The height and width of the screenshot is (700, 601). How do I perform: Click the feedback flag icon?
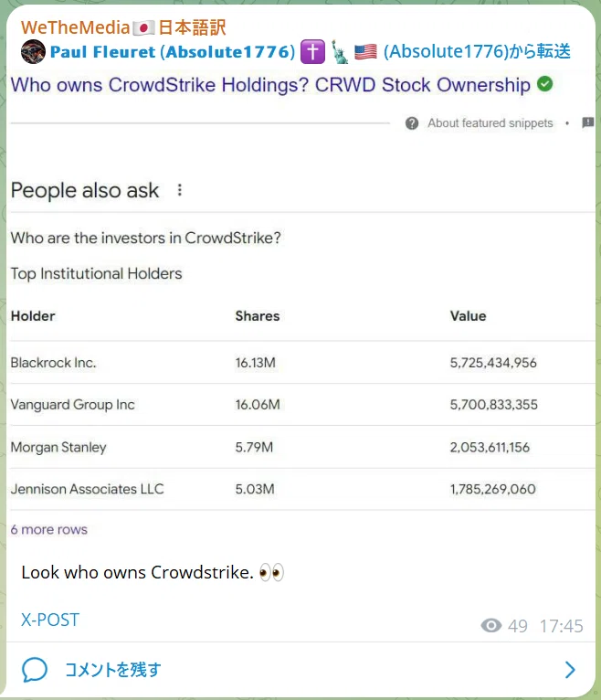tap(587, 122)
